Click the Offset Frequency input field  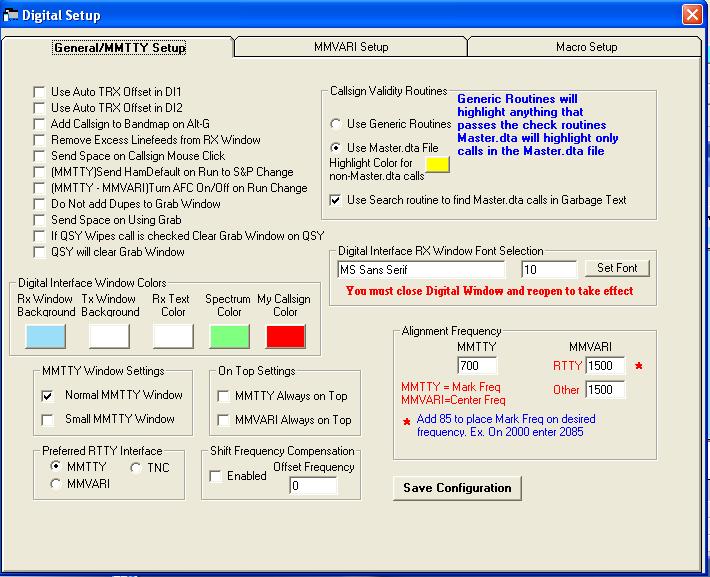point(313,486)
